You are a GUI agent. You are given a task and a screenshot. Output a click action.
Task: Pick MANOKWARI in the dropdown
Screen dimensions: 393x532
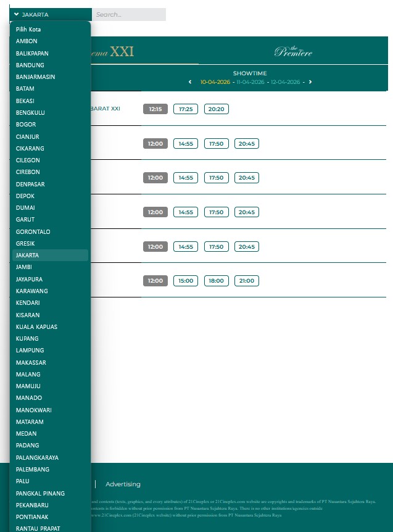pyautogui.click(x=50, y=410)
